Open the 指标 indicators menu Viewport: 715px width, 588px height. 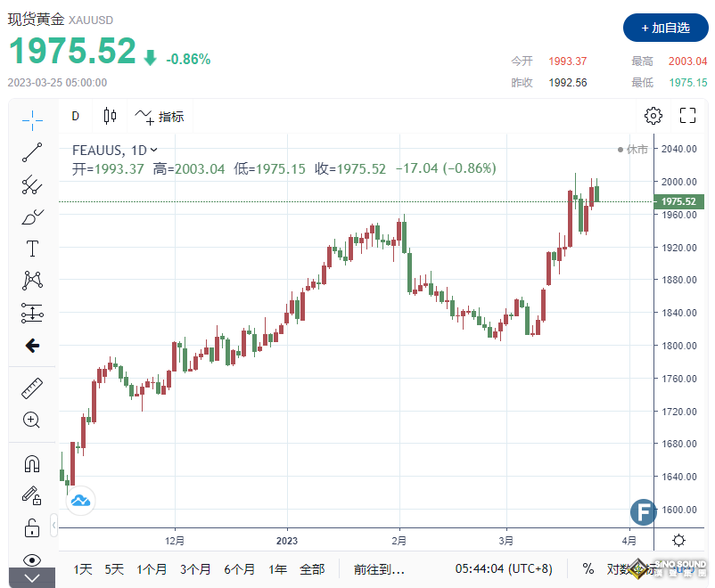(x=161, y=116)
